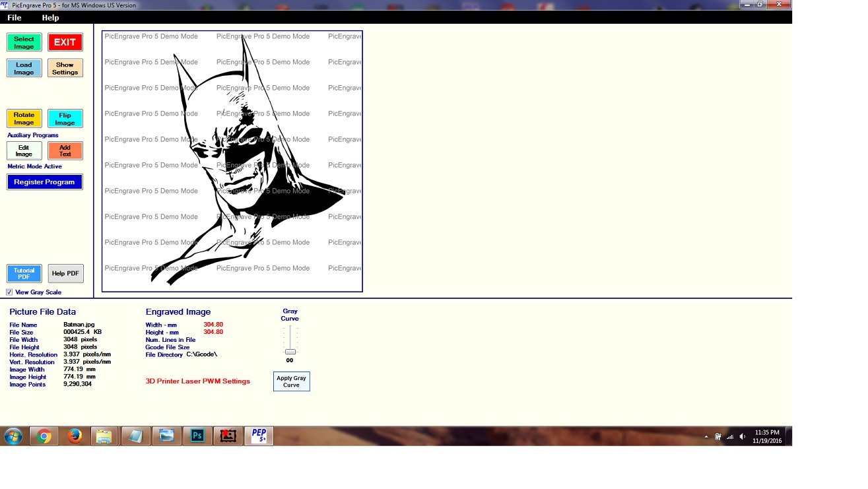Image resolution: width=868 pixels, height=489 pixels.
Task: Open the Help menu
Action: [x=50, y=18]
